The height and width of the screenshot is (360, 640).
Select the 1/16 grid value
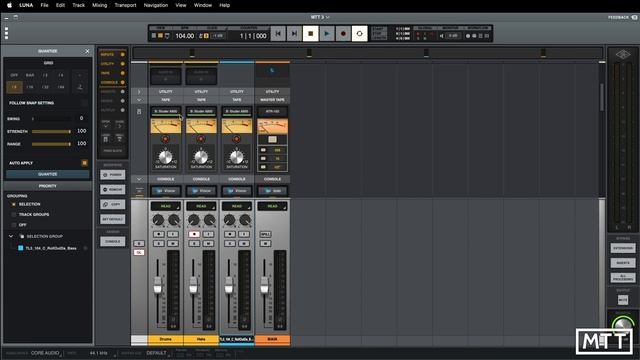point(30,87)
